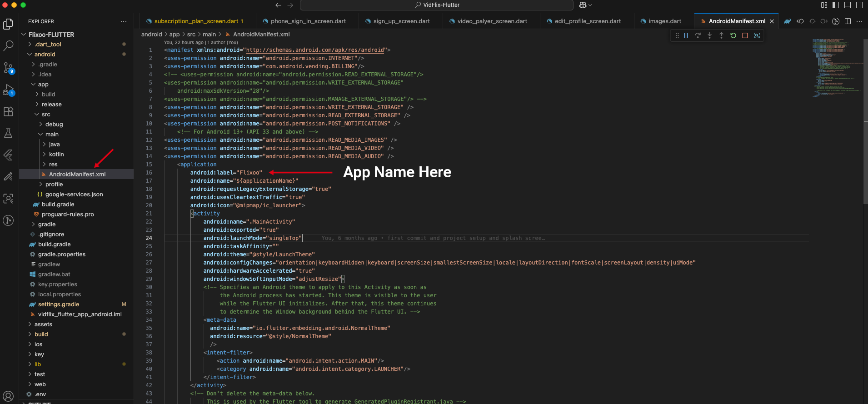
Task: Click the VidFlix-Flutter command center search
Action: [x=436, y=5]
